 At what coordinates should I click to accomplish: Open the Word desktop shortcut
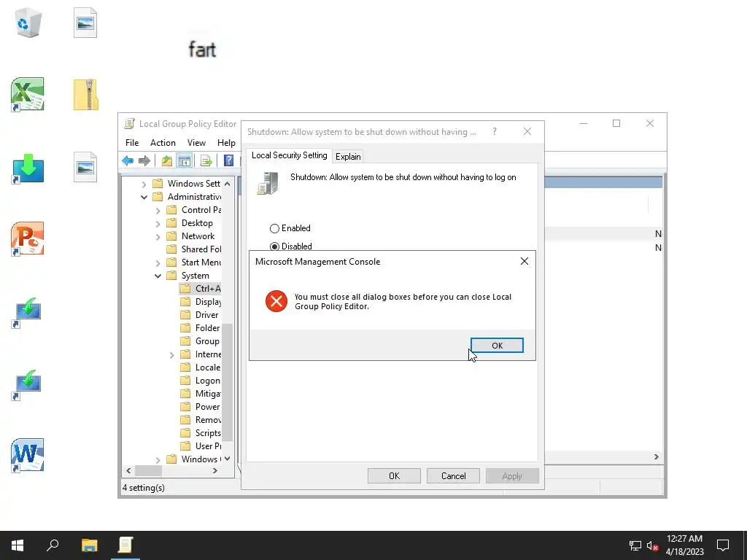(x=28, y=455)
